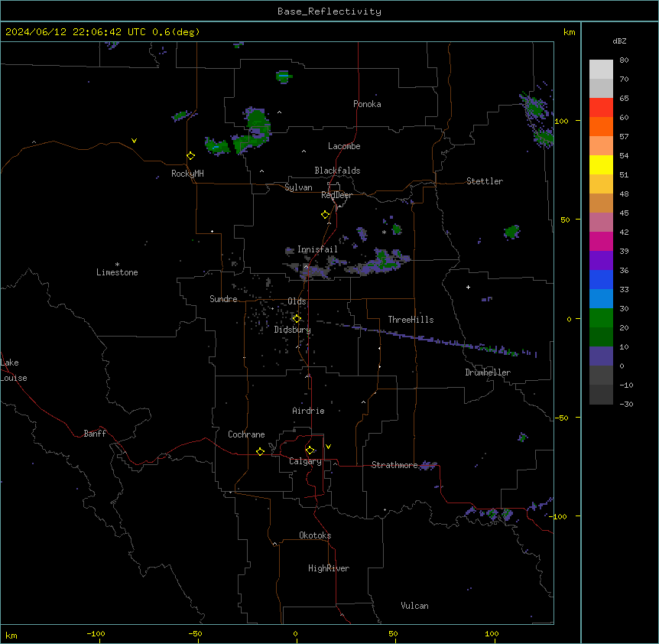Viewport: 659px width, 644px height.
Task: Click the yellow V marker northwest of RockyMH
Action: click(134, 141)
